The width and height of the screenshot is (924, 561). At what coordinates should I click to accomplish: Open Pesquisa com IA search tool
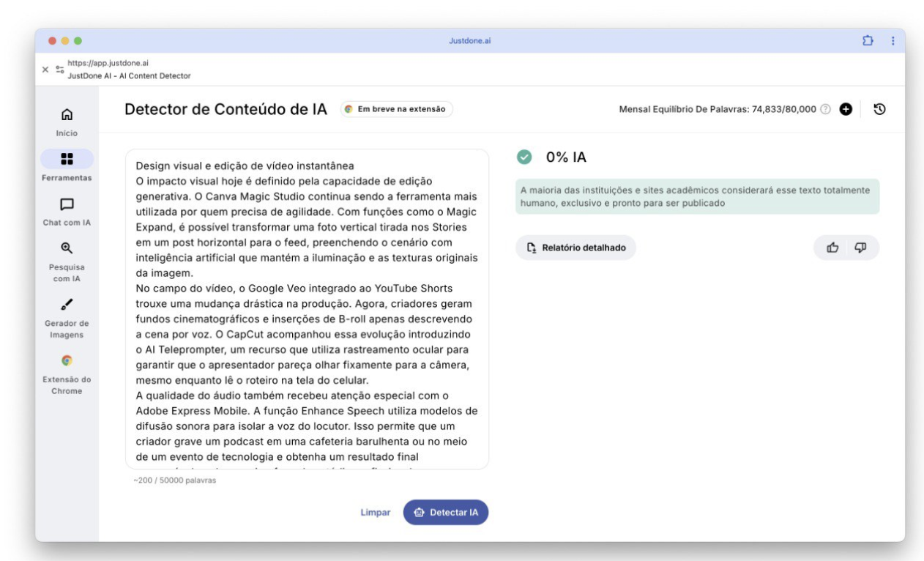[67, 248]
